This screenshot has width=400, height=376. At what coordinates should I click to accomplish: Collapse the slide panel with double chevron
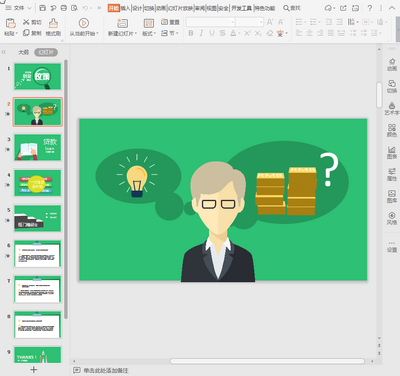click(4, 52)
